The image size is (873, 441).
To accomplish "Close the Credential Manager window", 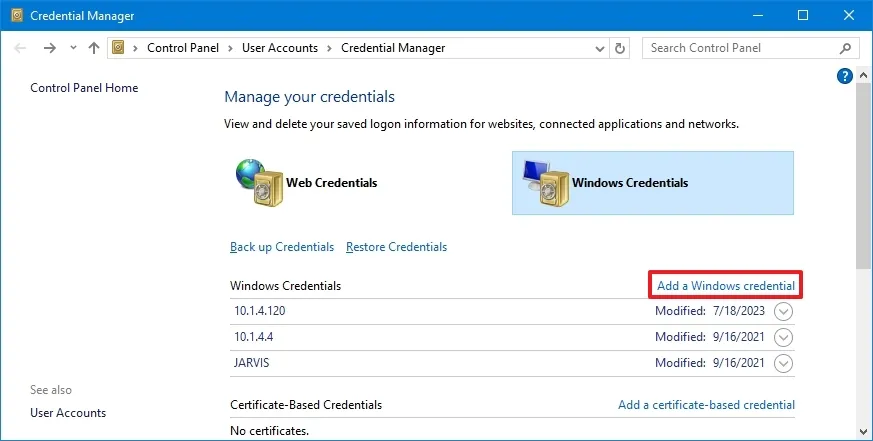I will [x=849, y=15].
